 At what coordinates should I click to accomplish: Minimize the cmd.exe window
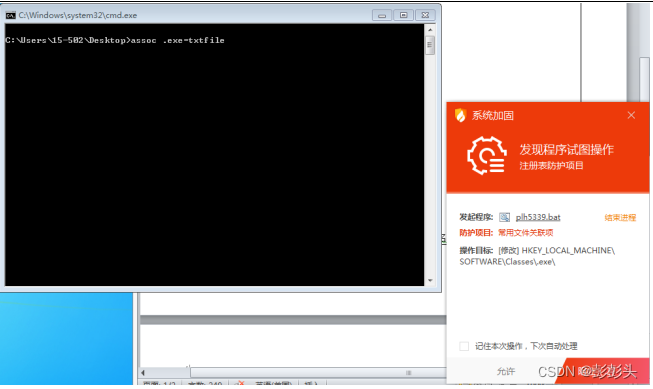click(x=382, y=15)
